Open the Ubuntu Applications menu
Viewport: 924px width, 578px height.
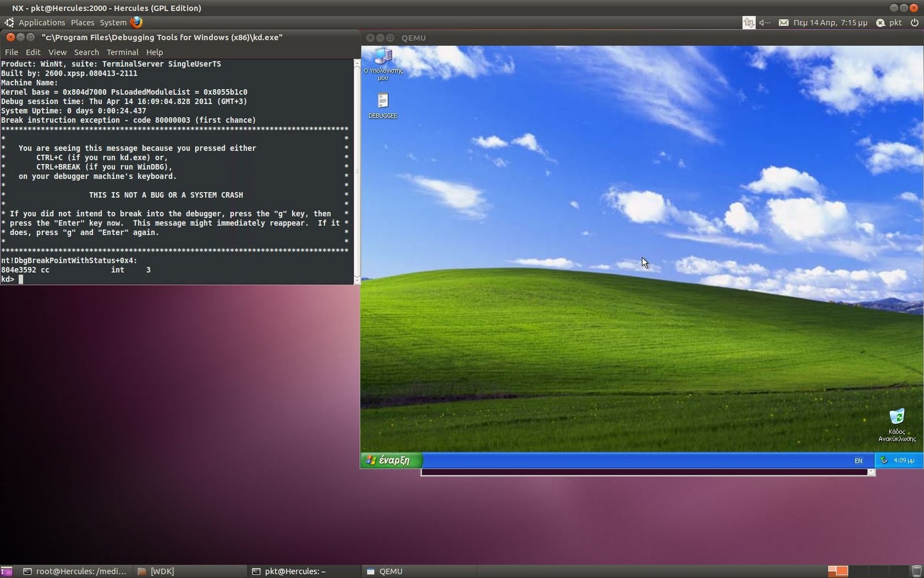click(42, 23)
